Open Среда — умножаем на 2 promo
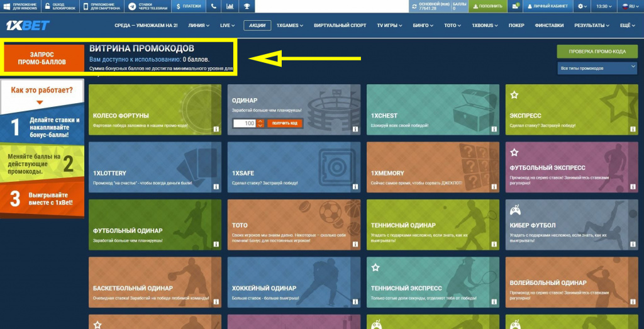This screenshot has width=644, height=329. pos(146,25)
